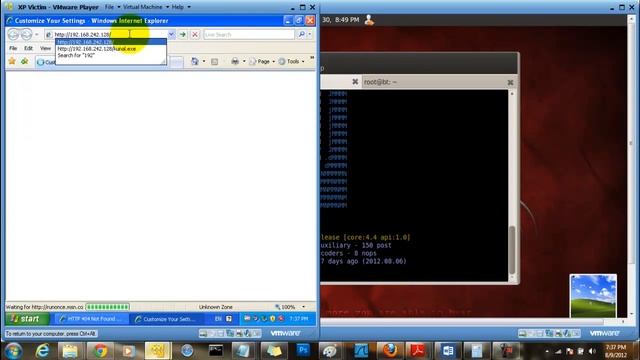
Task: Open the IE View menu
Action: 45,48
